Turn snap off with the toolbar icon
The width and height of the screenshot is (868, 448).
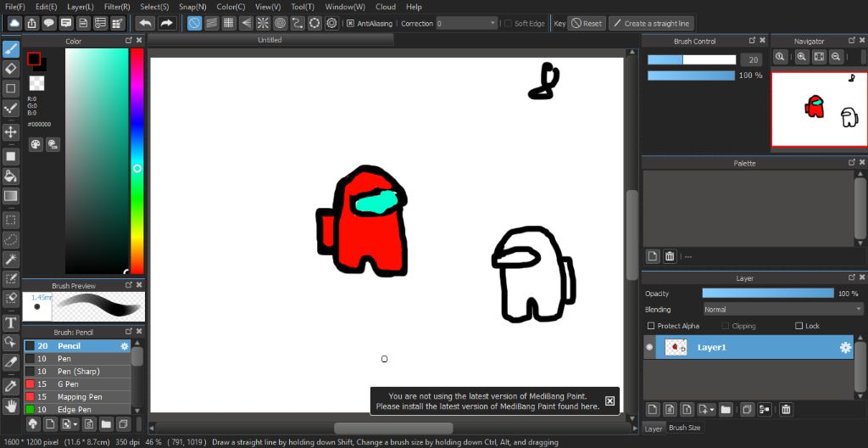194,23
